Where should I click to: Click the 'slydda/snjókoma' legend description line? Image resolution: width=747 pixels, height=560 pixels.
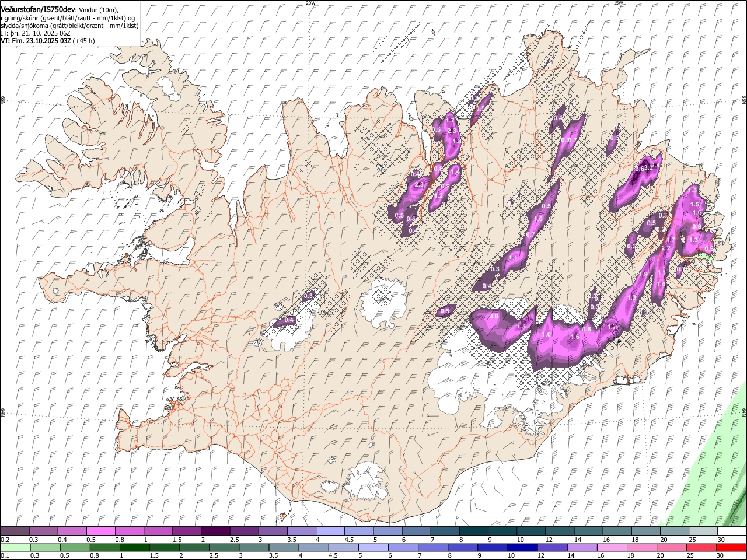(x=69, y=26)
